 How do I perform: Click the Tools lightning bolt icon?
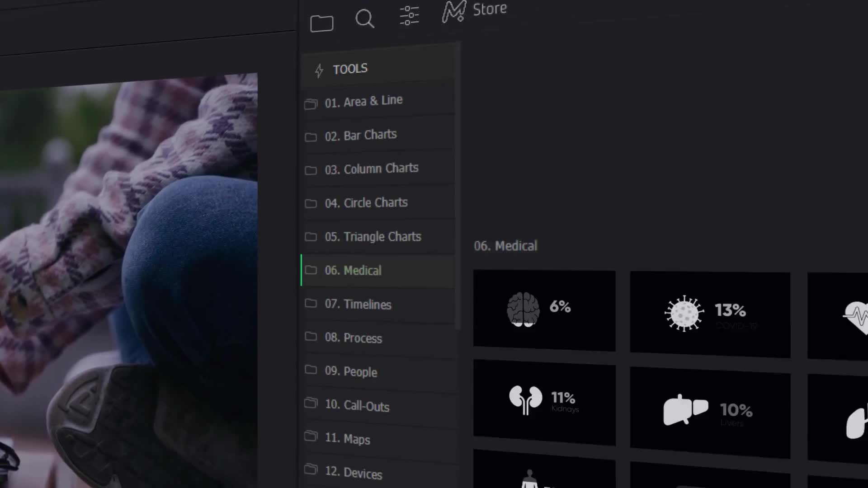tap(320, 69)
